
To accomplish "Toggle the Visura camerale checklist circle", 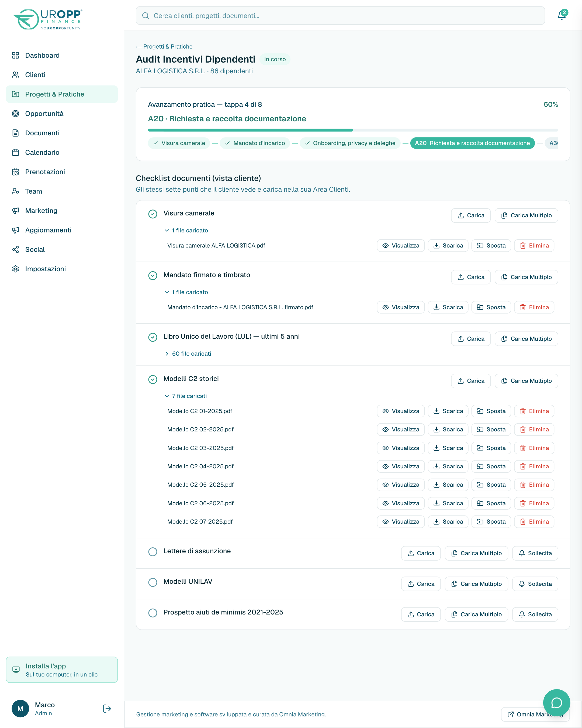I will coord(153,214).
